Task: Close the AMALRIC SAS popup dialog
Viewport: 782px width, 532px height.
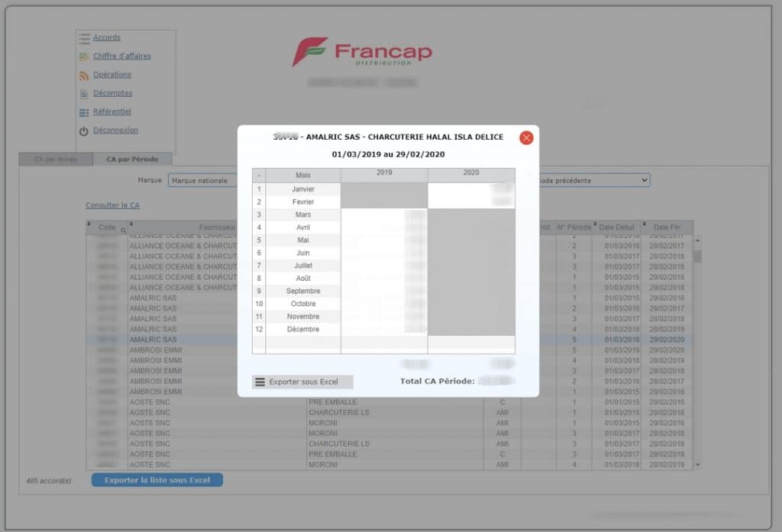Action: tap(526, 138)
